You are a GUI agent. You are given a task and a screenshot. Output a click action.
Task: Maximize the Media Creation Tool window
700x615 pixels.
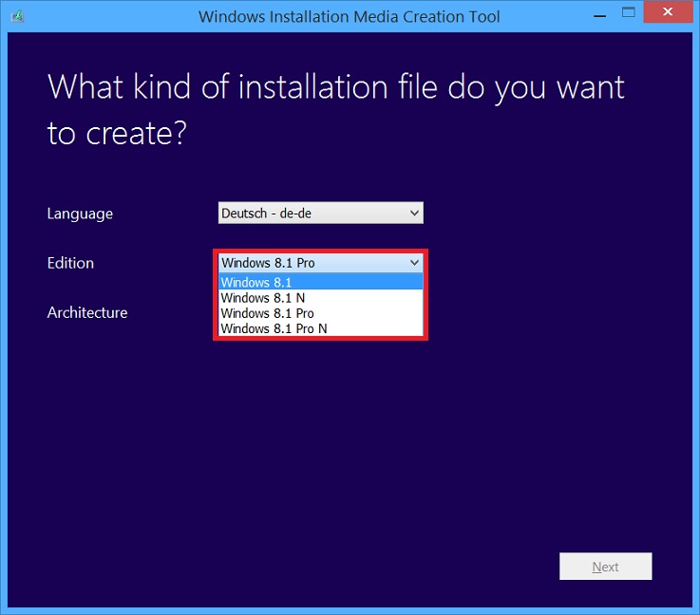pyautogui.click(x=628, y=12)
